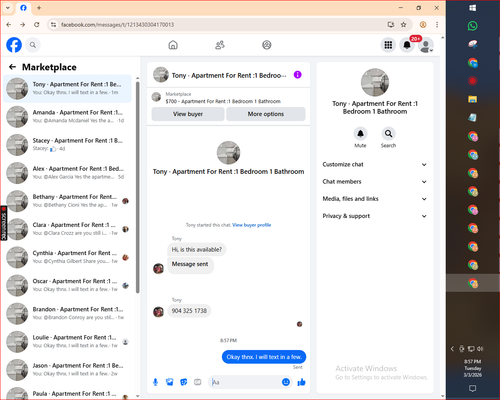Image resolution: width=500 pixels, height=400 pixels.
Task: Open Cynthia's apartment conversation
Action: pyautogui.click(x=68, y=257)
